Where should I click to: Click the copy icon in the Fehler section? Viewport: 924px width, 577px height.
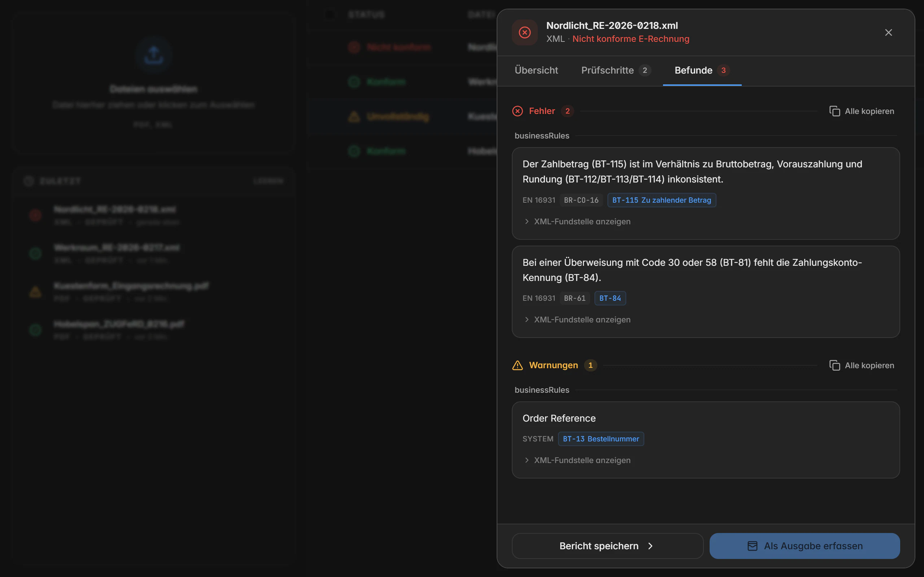pyautogui.click(x=834, y=111)
